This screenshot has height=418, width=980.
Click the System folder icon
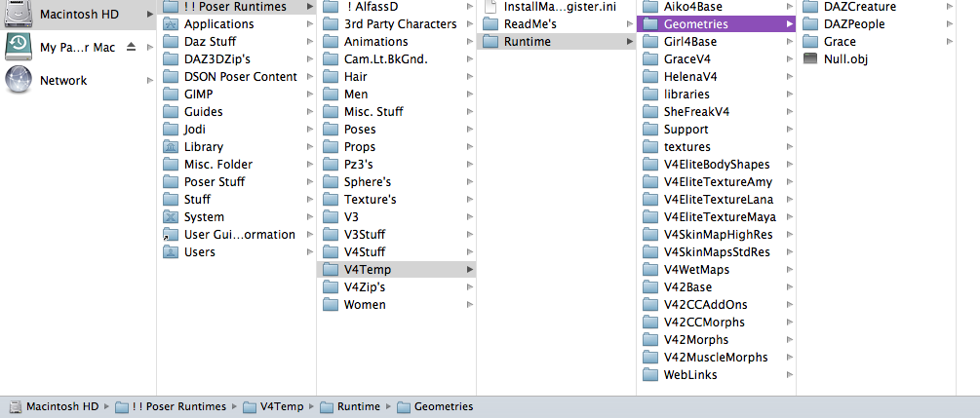pos(171,217)
